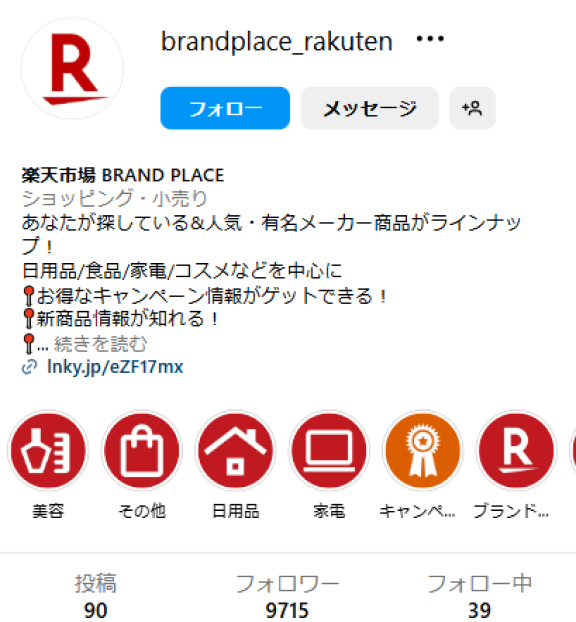Image resolution: width=576 pixels, height=622 pixels.
Task: Open the 家電 laptop highlight
Action: click(329, 451)
